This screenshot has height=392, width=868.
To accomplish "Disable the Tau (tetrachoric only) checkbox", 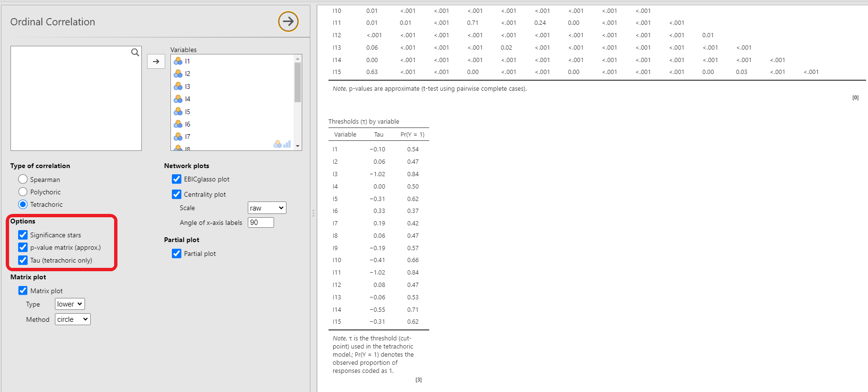I will pos(23,260).
